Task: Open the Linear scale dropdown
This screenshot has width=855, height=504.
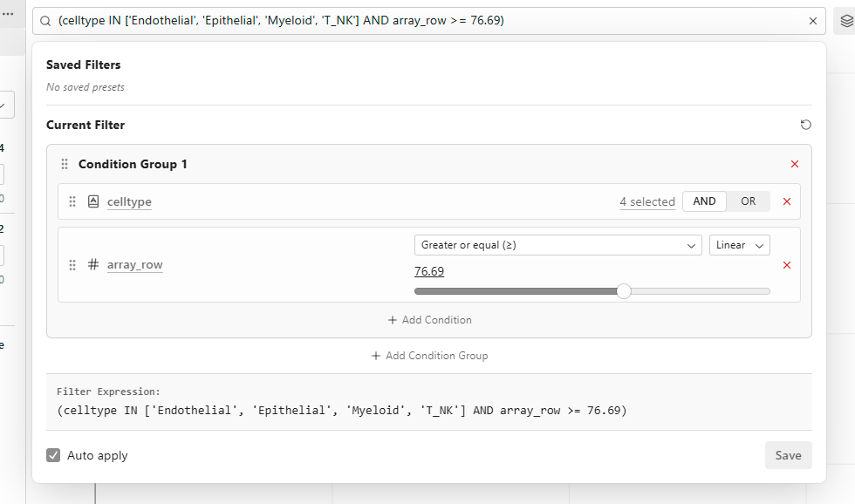Action: point(739,245)
